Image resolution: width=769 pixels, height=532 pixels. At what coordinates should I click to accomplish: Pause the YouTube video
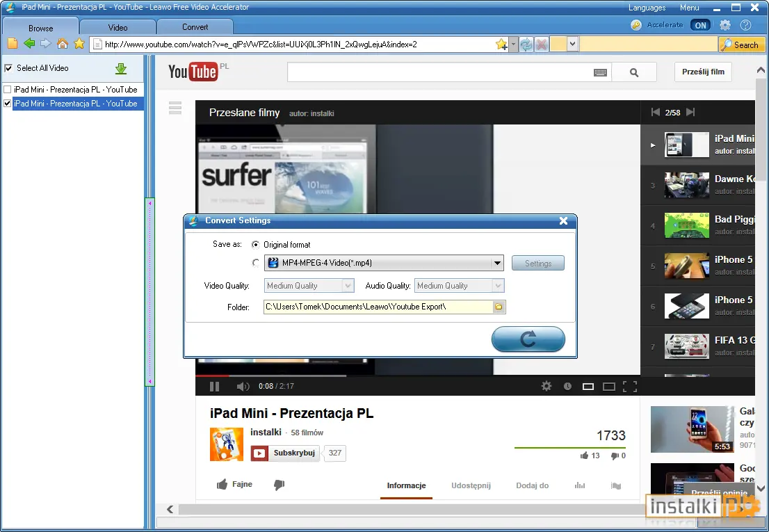pyautogui.click(x=214, y=387)
